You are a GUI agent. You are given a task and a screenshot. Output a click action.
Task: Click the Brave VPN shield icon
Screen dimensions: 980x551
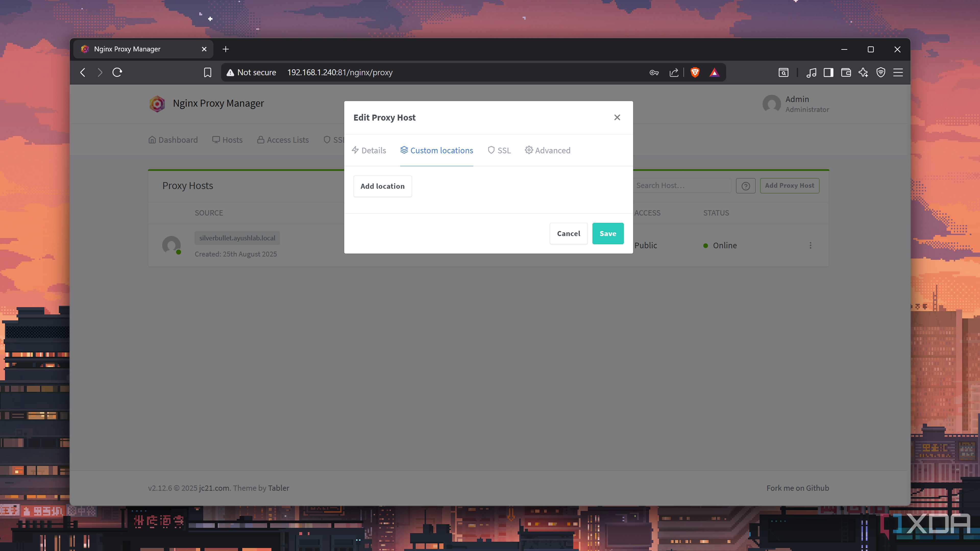[881, 72]
